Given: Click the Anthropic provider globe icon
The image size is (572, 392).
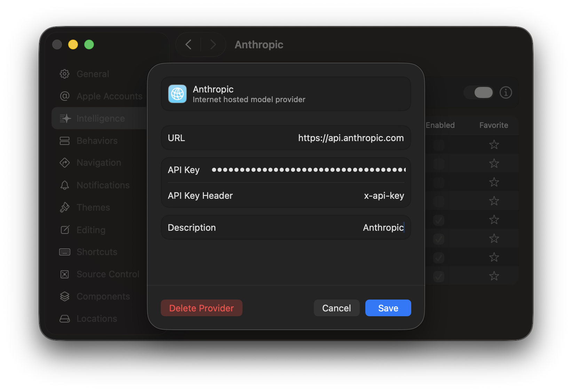Looking at the screenshot, I should pos(177,94).
